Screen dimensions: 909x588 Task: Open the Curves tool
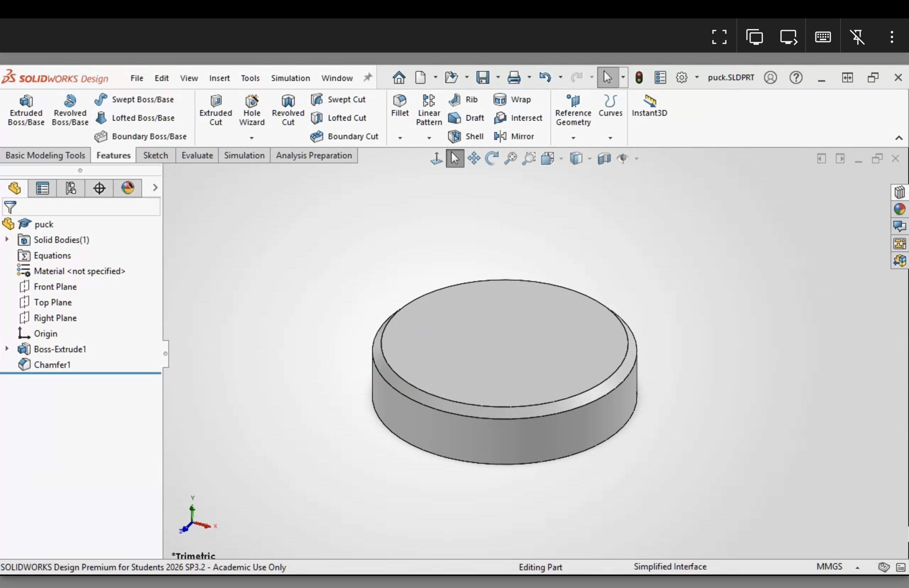[x=610, y=106]
